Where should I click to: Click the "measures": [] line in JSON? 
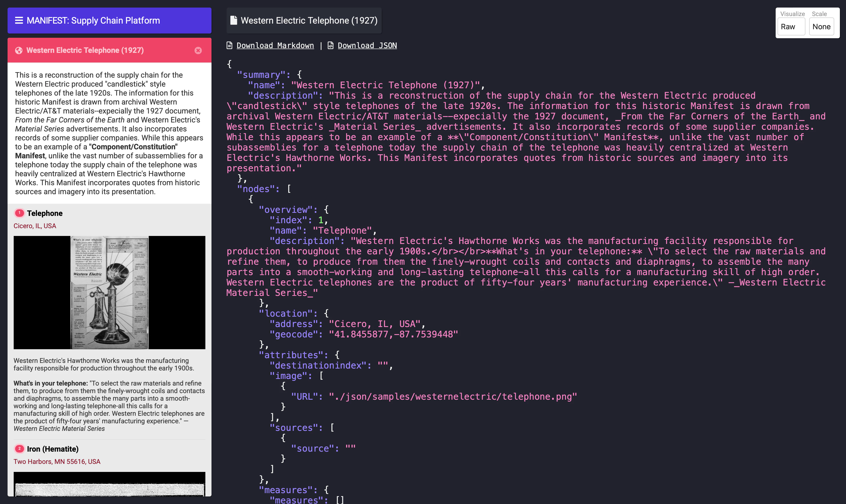(307, 500)
